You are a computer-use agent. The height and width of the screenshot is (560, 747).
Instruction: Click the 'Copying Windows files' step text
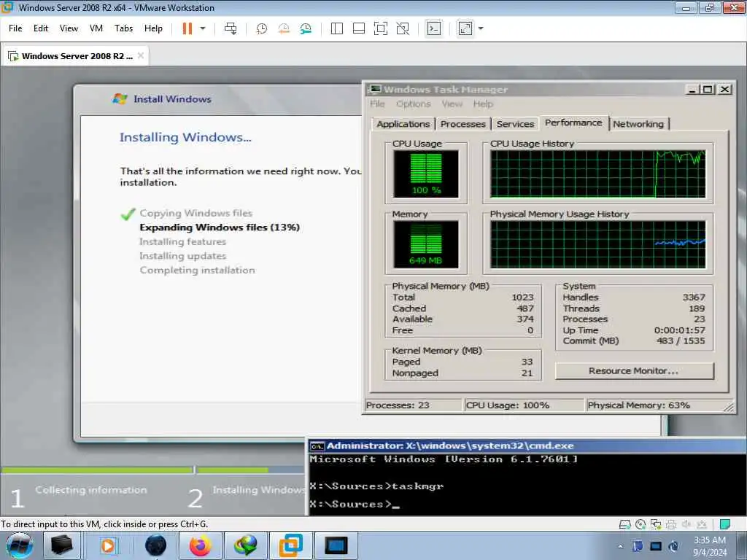[196, 214]
